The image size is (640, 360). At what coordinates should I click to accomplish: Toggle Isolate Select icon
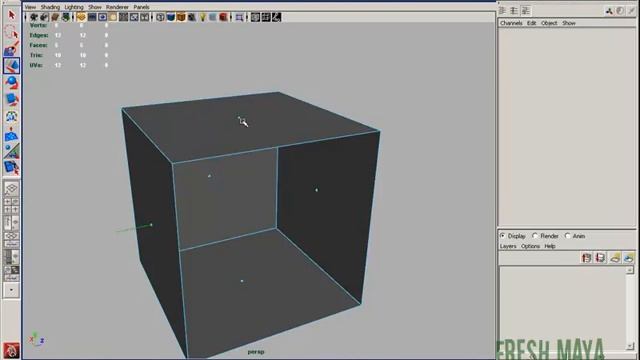coord(240,17)
